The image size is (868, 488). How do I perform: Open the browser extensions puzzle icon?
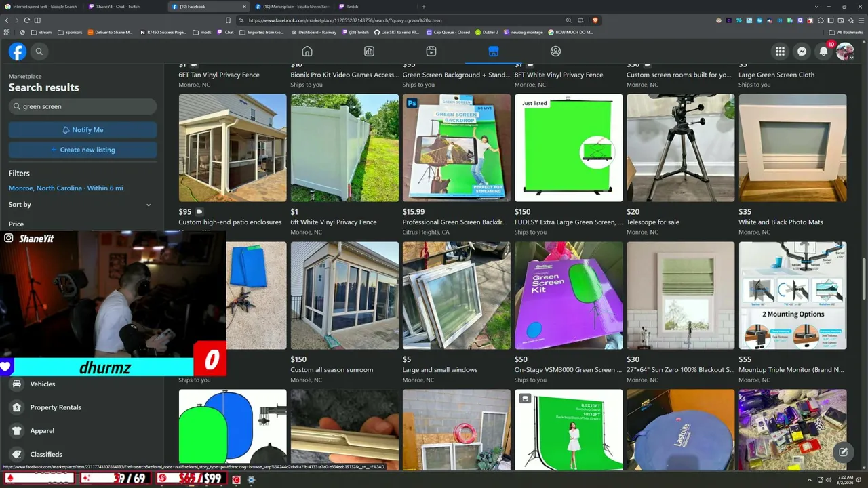pyautogui.click(x=821, y=20)
